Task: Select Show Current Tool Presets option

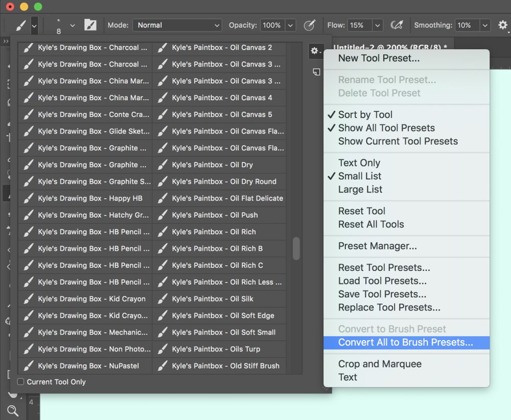Action: (406, 142)
